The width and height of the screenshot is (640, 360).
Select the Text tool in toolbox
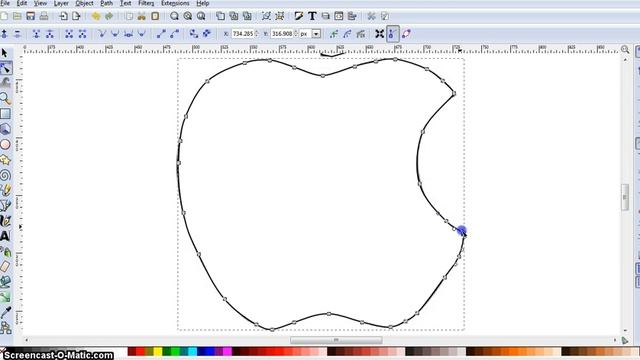[5, 236]
